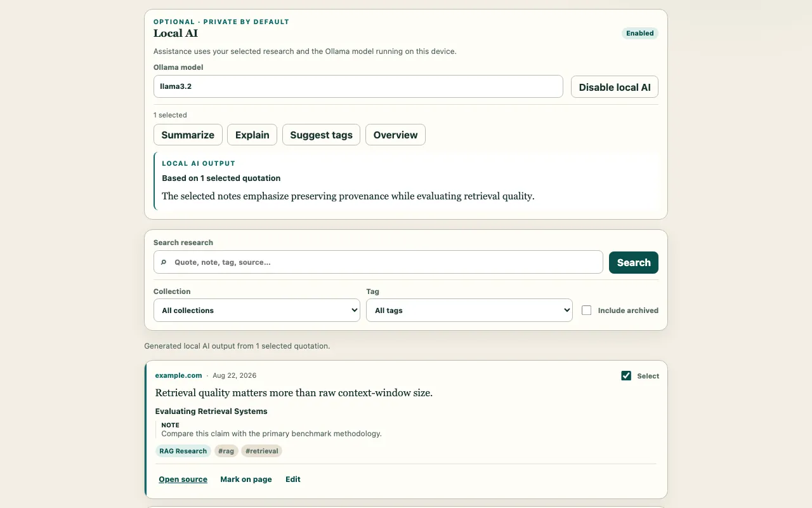Click the '1 selected' count text
Image resolution: width=812 pixels, height=508 pixels.
(x=170, y=115)
